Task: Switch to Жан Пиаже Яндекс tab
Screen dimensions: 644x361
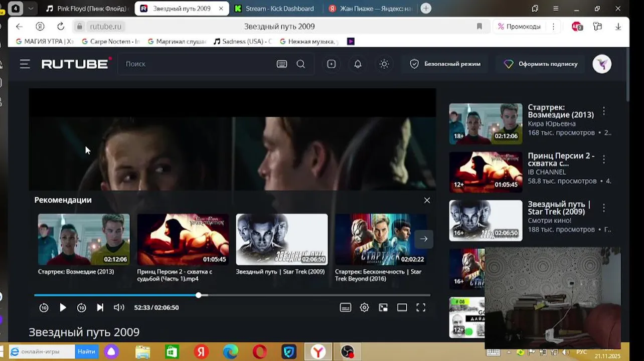Action: 370,9
